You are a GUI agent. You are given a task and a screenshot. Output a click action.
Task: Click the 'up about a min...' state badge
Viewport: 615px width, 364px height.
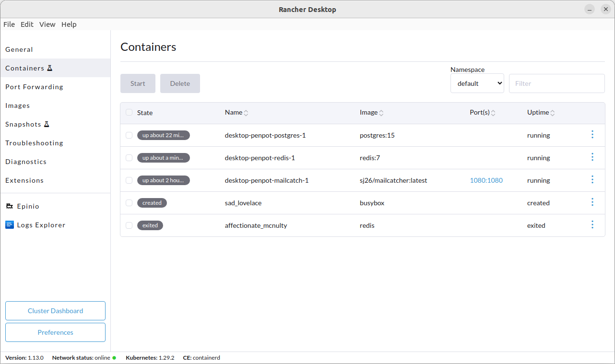tap(164, 158)
